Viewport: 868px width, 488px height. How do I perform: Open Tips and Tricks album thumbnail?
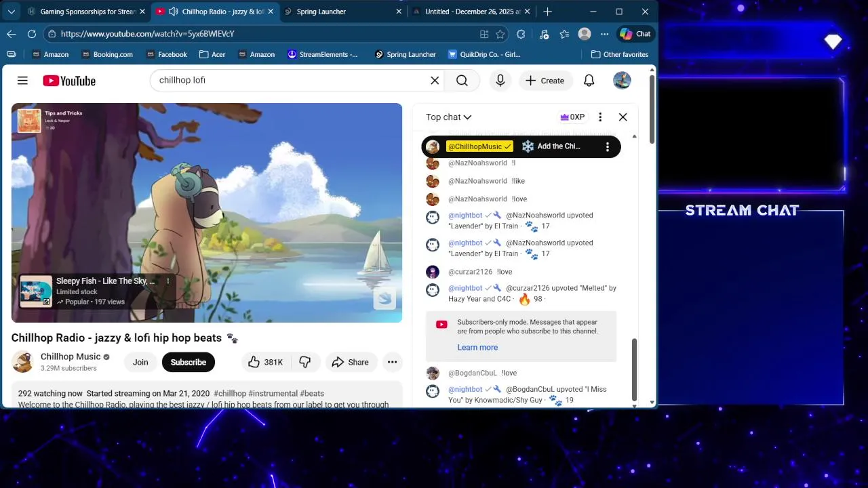coord(29,120)
